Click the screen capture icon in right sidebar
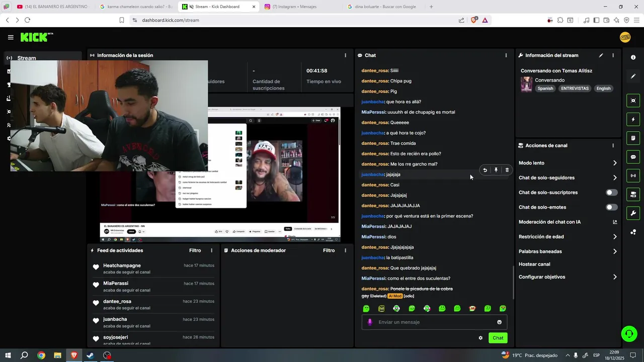 click(633, 101)
